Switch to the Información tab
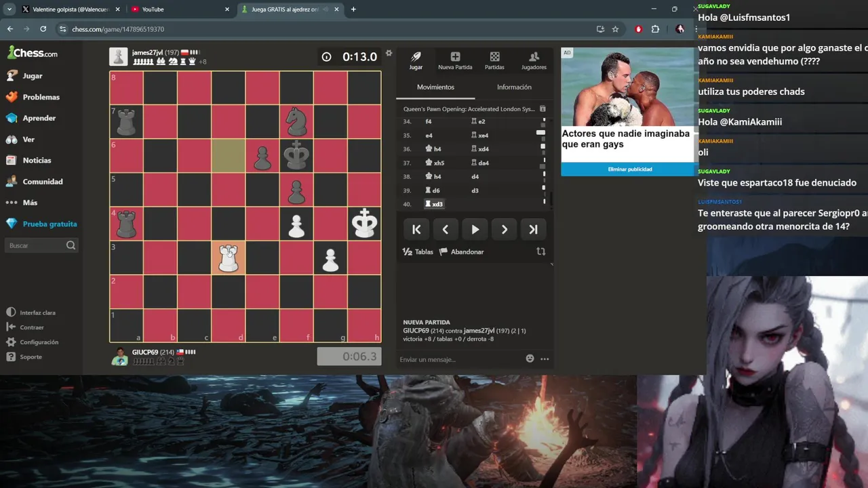The height and width of the screenshot is (488, 868). (x=514, y=87)
